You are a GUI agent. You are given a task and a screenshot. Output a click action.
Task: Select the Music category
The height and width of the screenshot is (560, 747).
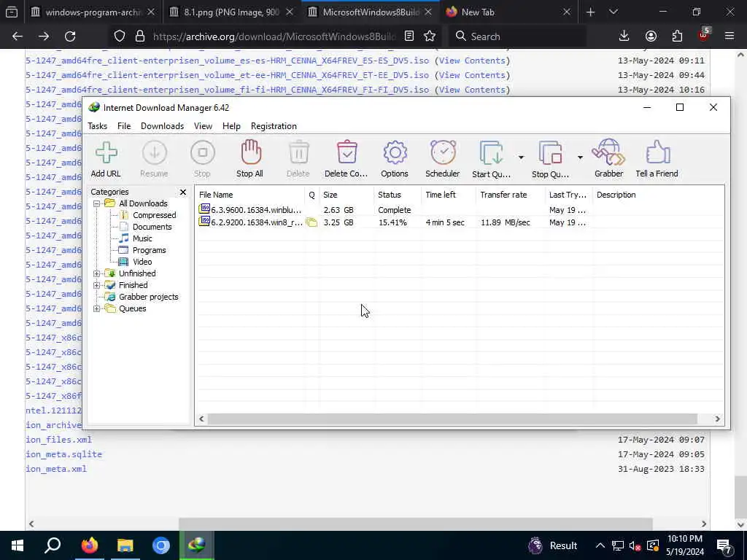click(x=142, y=238)
